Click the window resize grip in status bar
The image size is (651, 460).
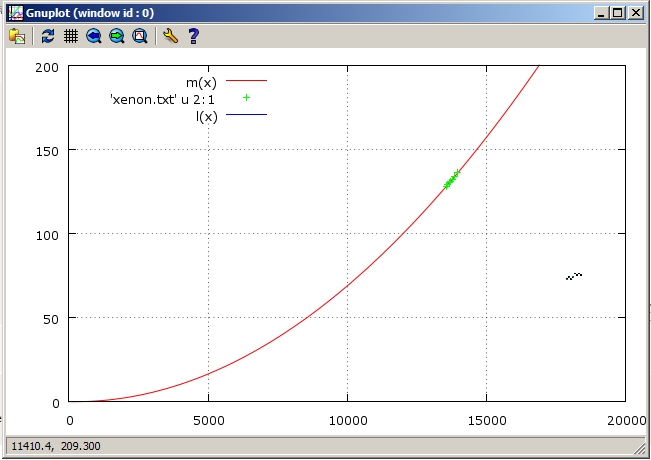(x=640, y=449)
